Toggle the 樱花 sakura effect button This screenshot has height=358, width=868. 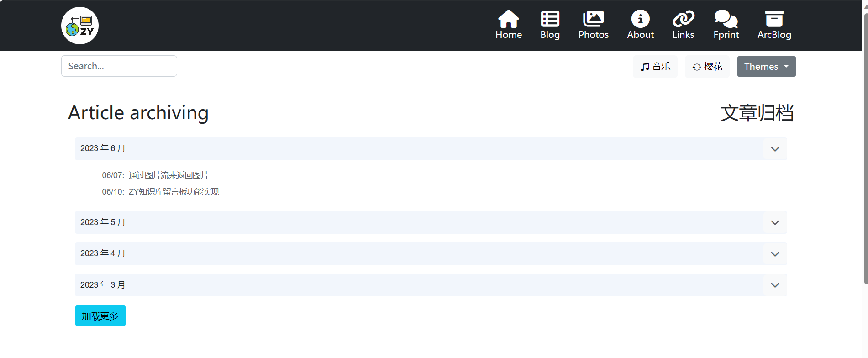707,67
